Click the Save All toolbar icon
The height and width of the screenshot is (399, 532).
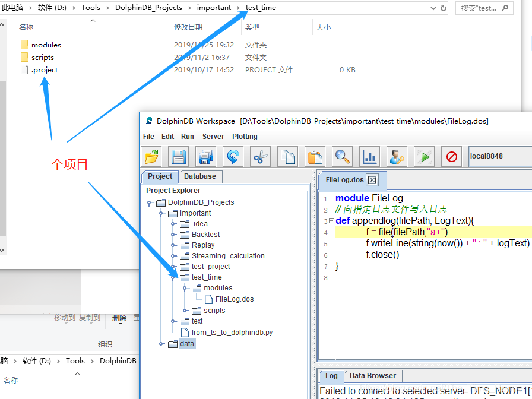[x=206, y=157]
